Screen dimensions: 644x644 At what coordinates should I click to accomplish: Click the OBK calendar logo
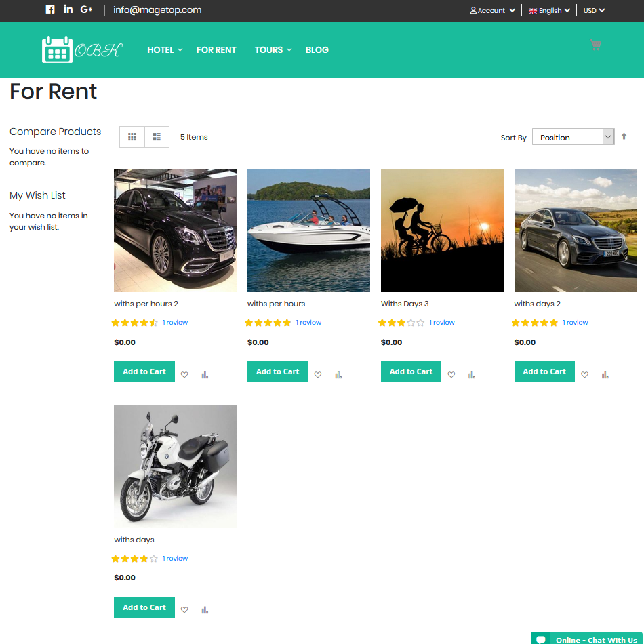click(x=81, y=49)
